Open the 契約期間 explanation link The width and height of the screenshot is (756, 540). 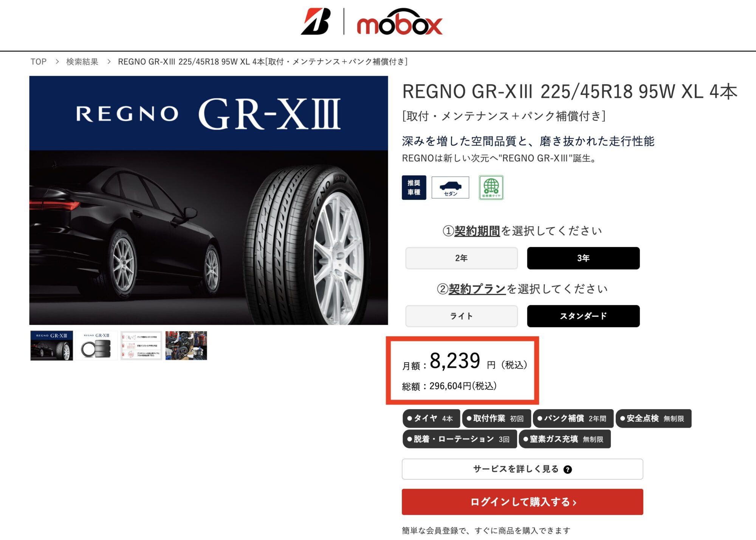(477, 231)
